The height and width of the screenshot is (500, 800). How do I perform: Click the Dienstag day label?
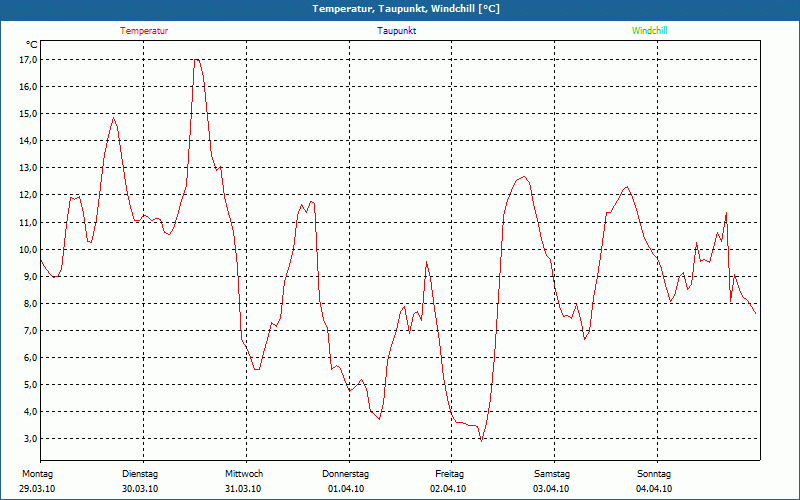140,474
